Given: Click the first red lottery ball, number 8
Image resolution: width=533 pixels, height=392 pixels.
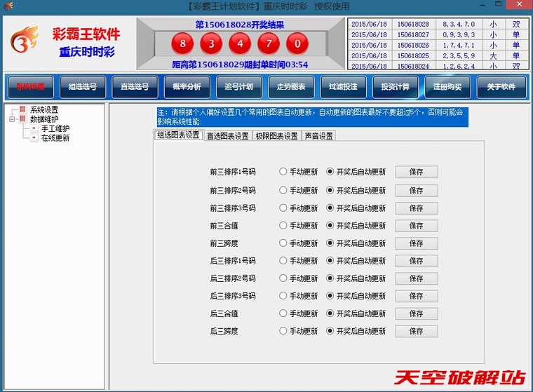Looking at the screenshot, I should [184, 44].
